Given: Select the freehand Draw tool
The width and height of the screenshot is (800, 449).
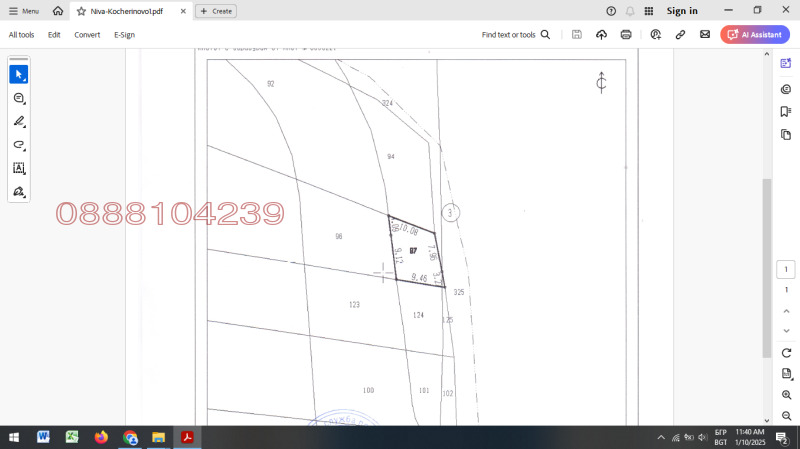Looking at the screenshot, I should [x=19, y=145].
